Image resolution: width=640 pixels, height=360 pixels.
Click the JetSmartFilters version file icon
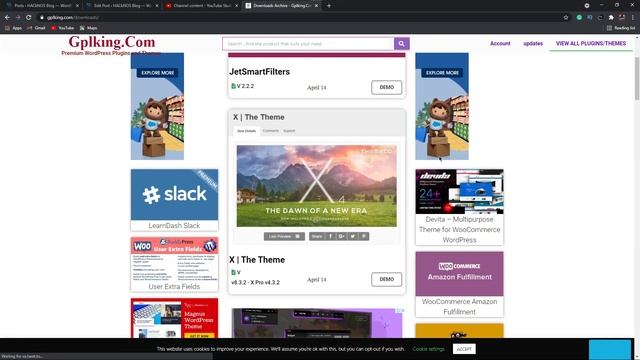(233, 86)
